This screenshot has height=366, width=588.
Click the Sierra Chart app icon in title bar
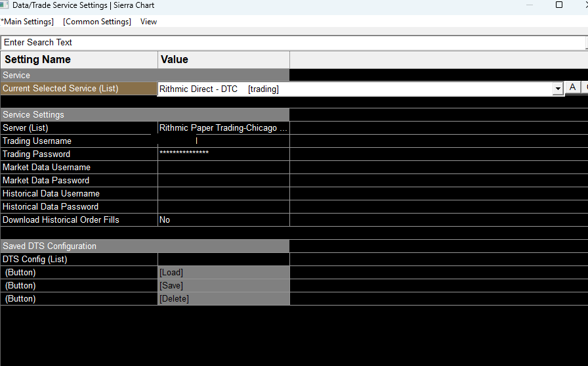point(4,5)
